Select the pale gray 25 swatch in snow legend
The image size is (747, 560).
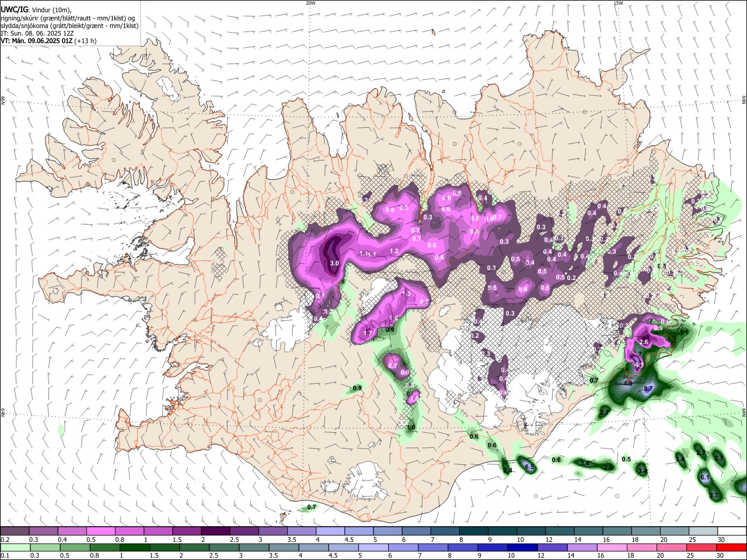pos(703,531)
